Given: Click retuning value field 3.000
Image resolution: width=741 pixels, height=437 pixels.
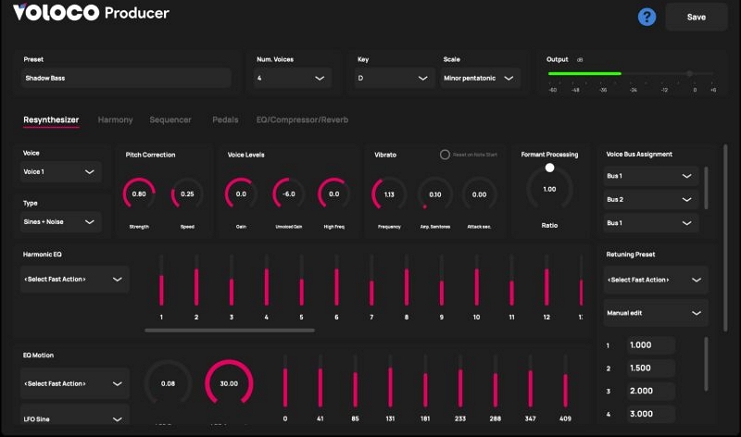Looking at the screenshot, I should 651,414.
